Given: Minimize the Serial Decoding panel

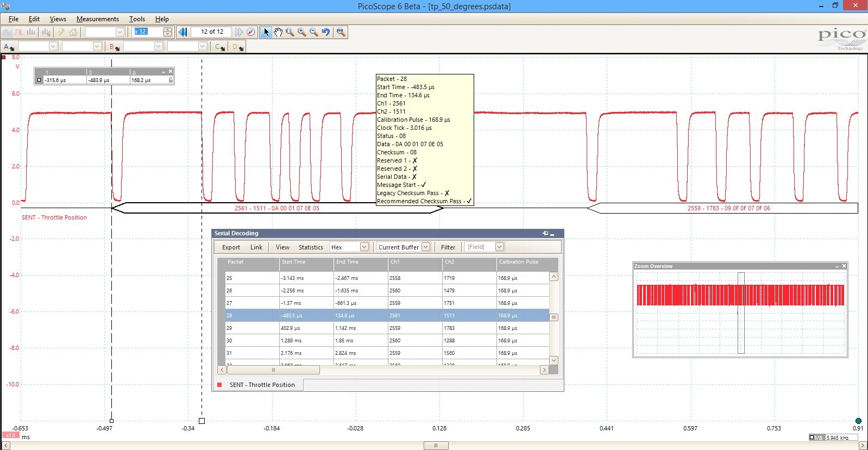Looking at the screenshot, I should point(552,234).
